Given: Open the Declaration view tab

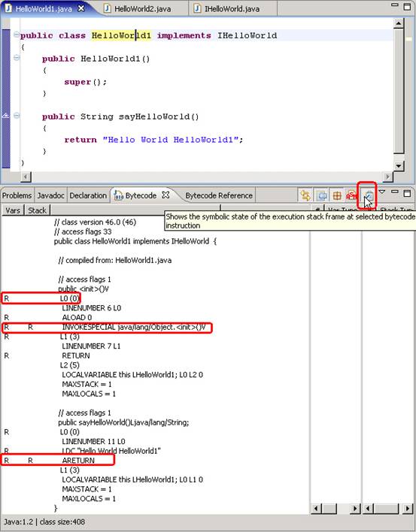Looking at the screenshot, I should coord(88,195).
